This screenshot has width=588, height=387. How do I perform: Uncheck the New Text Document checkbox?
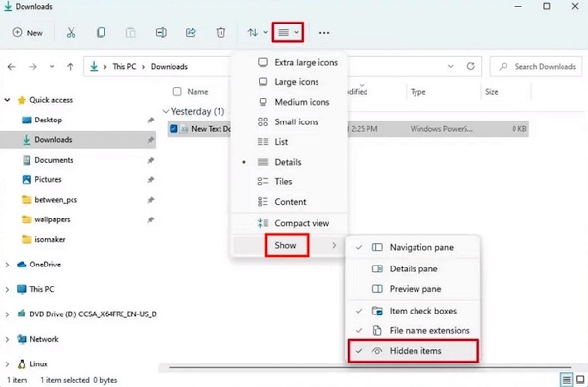[173, 129]
